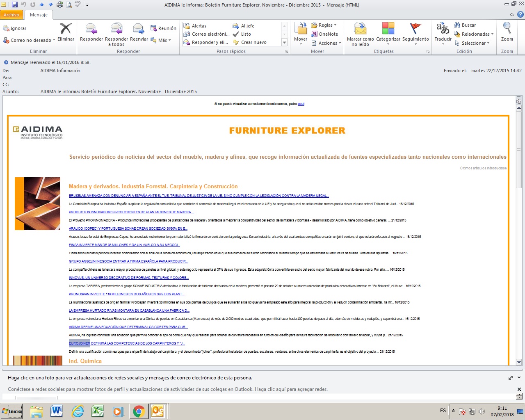The width and height of the screenshot is (525, 420).
Task: Click Responder a todos icon
Action: point(116,34)
